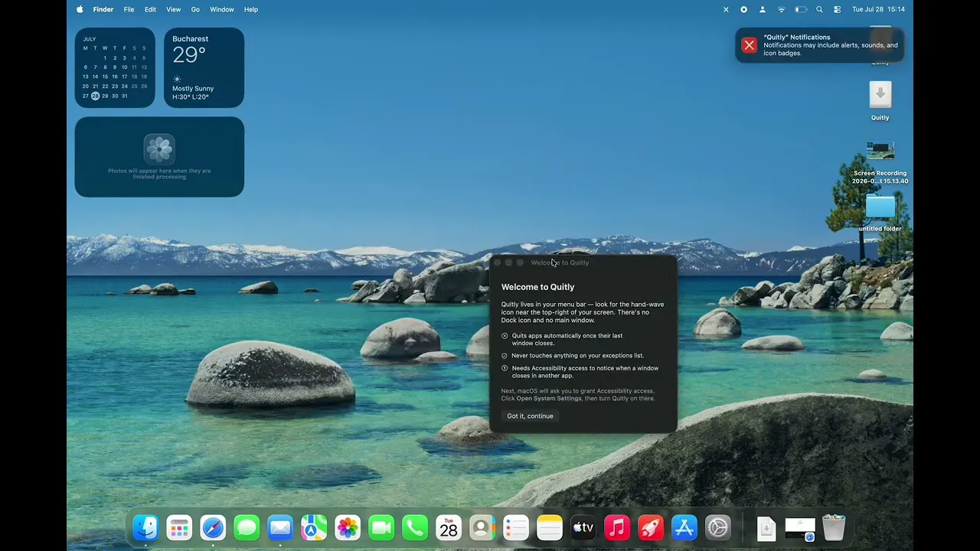Open Reminders from the Dock

point(516,527)
